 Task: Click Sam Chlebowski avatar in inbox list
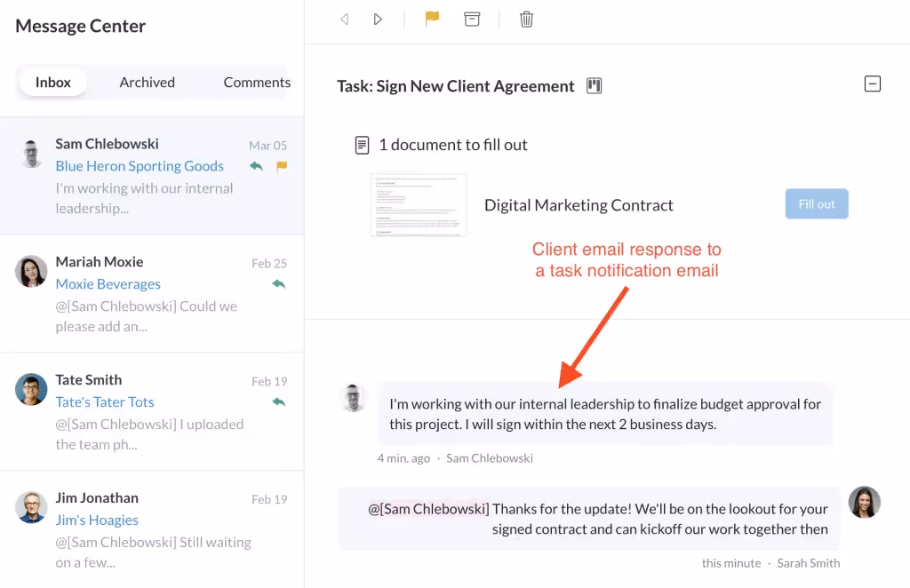pos(31,154)
